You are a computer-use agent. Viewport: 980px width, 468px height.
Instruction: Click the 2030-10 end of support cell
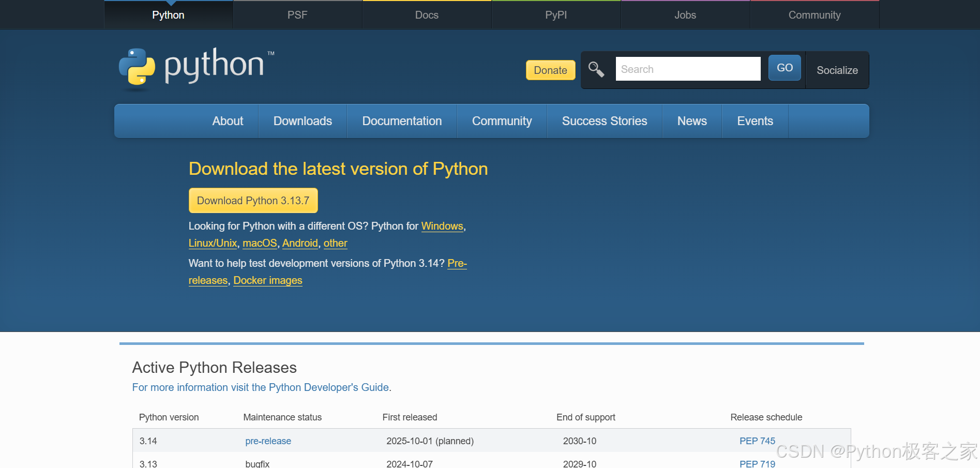[579, 441]
